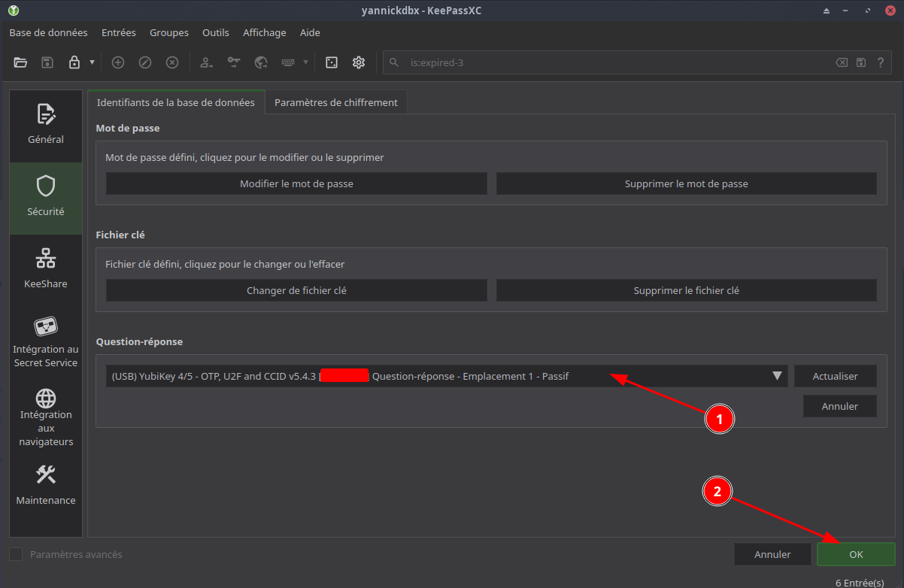Image resolution: width=904 pixels, height=588 pixels.
Task: Open the KeeShare settings section
Action: (x=46, y=268)
